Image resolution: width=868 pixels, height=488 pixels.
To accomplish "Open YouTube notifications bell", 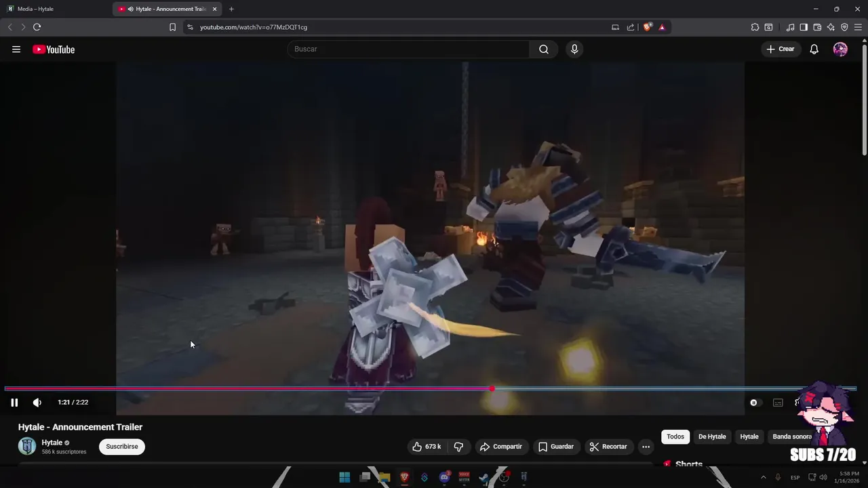I will coord(814,49).
